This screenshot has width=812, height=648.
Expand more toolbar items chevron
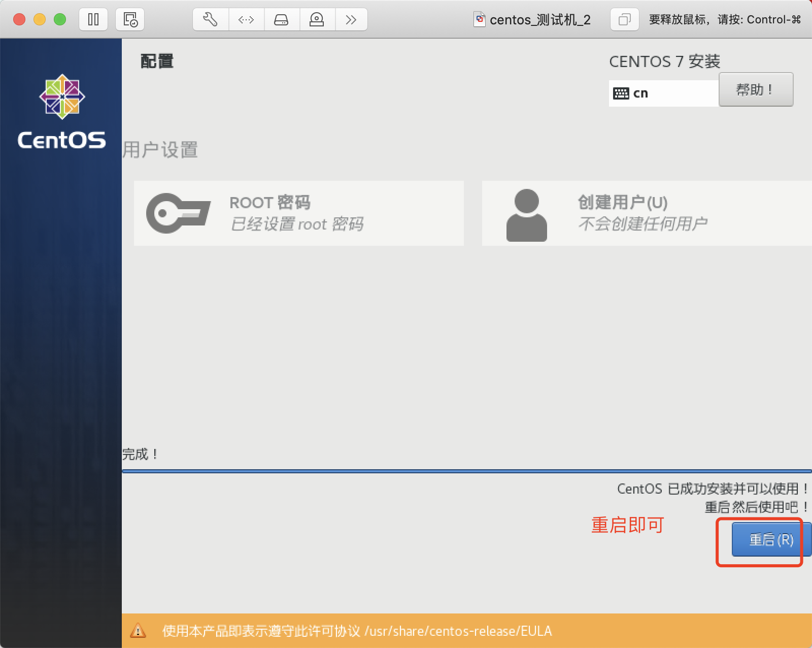tap(351, 20)
